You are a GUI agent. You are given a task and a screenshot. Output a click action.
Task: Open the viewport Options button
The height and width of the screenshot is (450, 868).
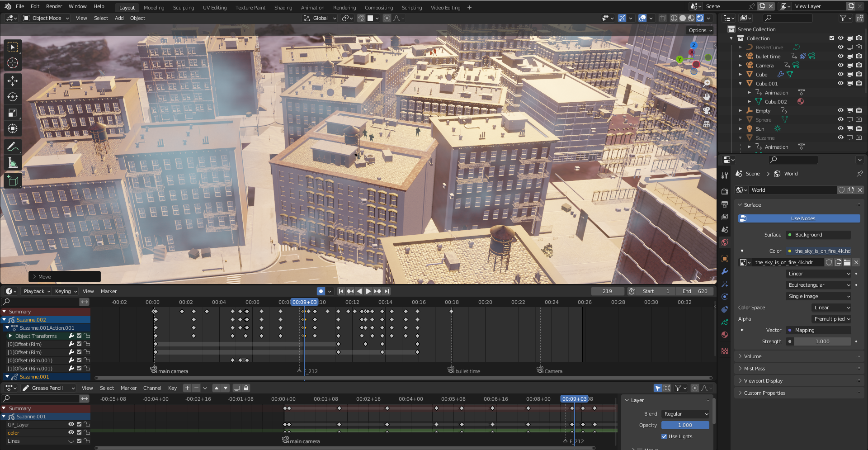700,30
